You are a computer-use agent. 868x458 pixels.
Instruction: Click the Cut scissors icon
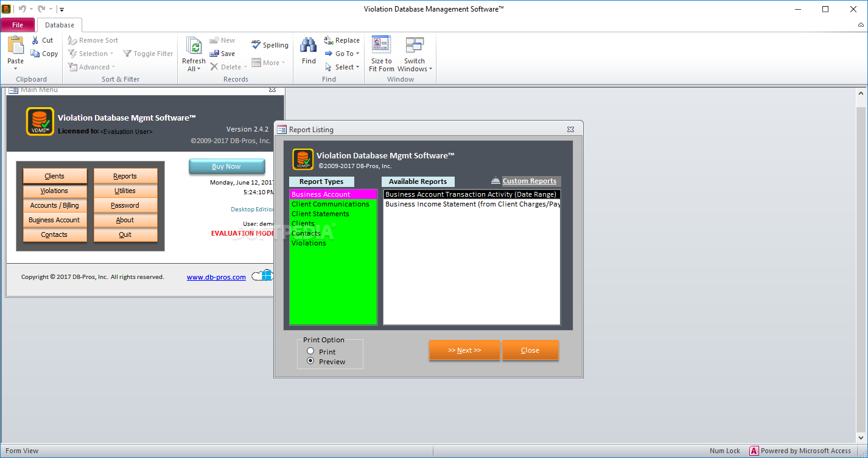35,40
